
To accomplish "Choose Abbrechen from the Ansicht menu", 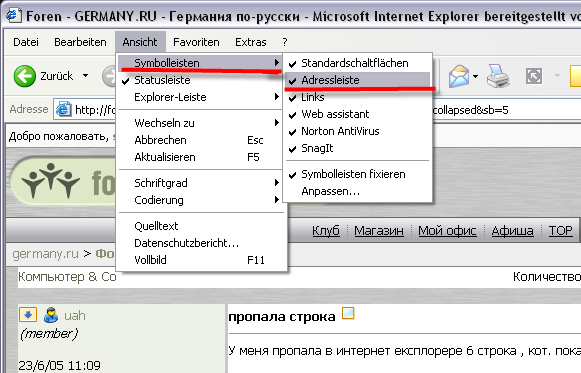I will click(201, 140).
